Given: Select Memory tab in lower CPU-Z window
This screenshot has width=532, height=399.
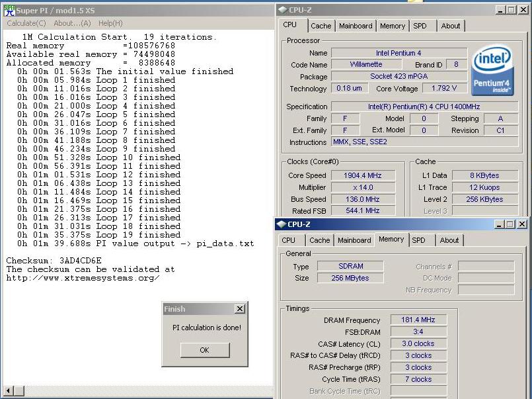Looking at the screenshot, I should (391, 239).
